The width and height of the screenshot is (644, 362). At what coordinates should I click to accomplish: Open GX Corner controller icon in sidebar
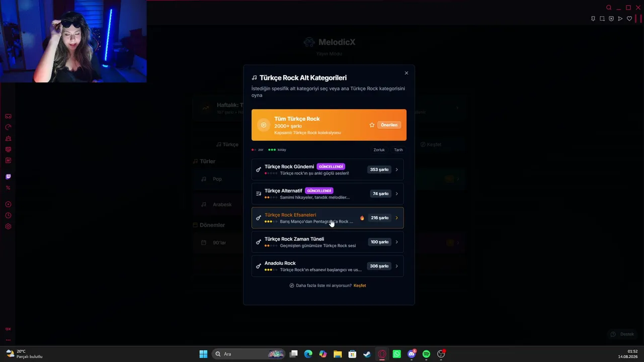(x=8, y=116)
